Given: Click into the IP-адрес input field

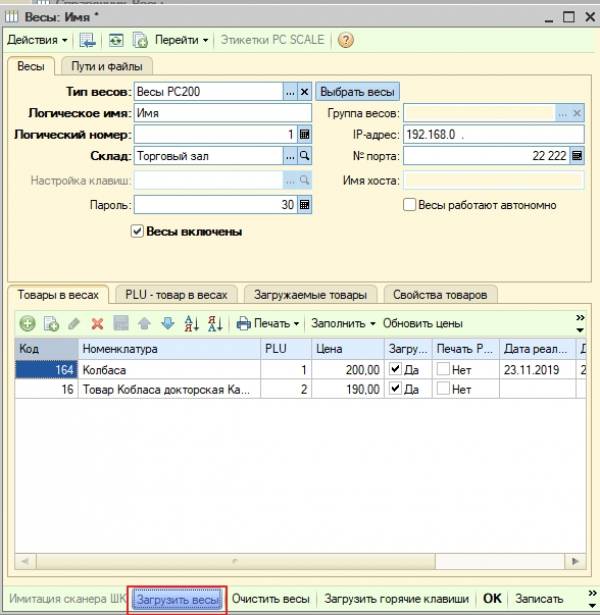Looking at the screenshot, I should pyautogui.click(x=493, y=134).
